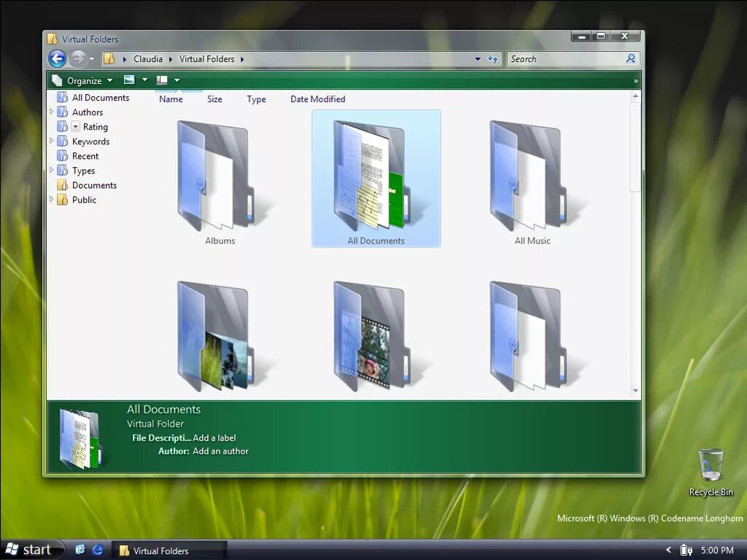Click the All Documents icon in the tree
The height and width of the screenshot is (560, 747).
click(x=63, y=98)
